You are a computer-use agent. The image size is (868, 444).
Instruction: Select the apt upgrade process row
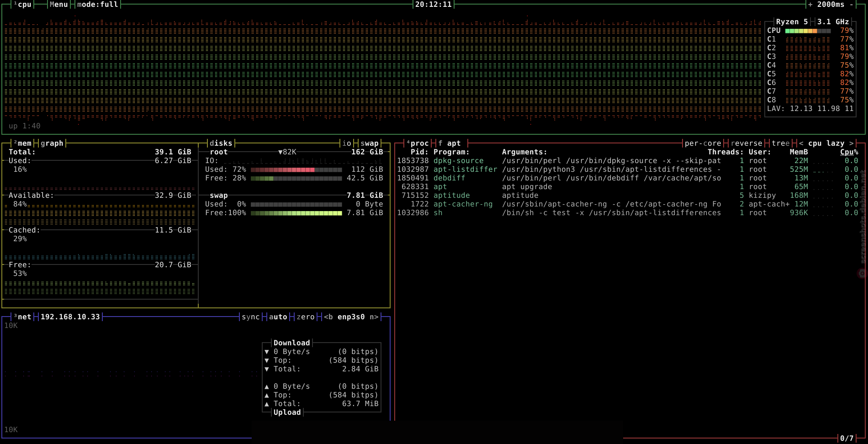click(x=627, y=187)
